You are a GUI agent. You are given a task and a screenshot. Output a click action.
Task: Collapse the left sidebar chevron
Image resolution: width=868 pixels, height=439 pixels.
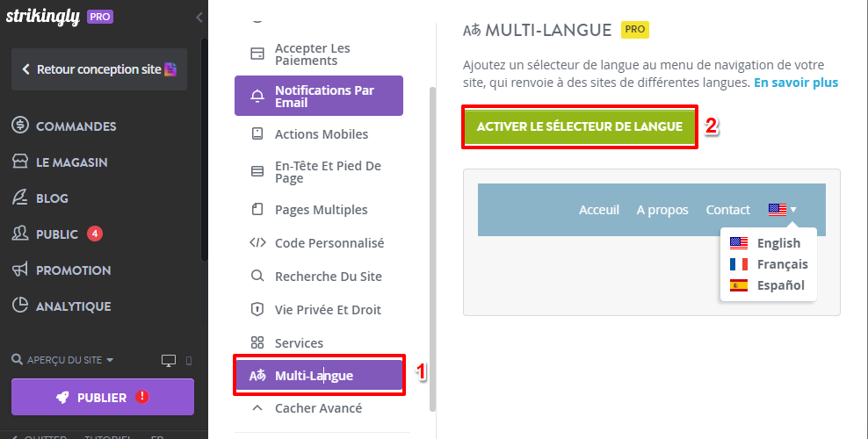point(199,18)
